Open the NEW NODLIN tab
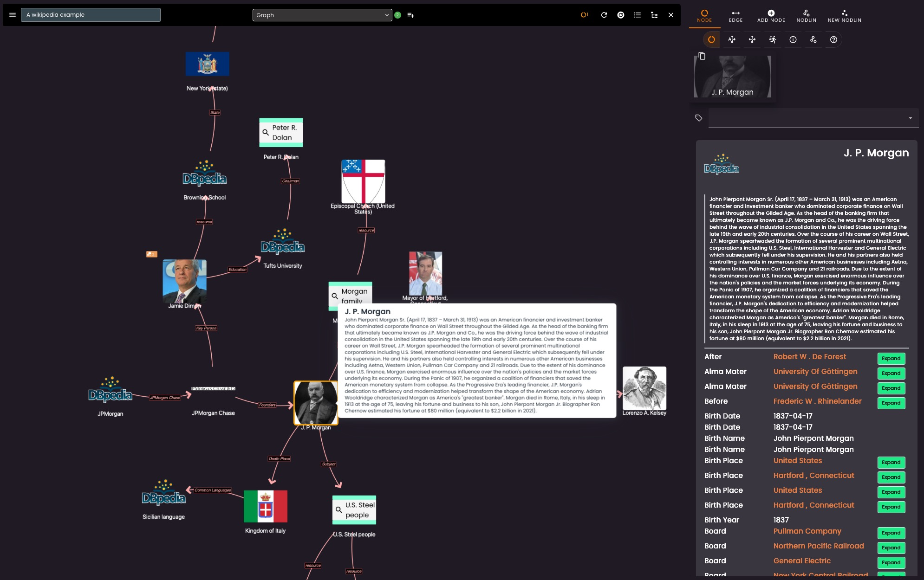The image size is (924, 580). pos(844,16)
